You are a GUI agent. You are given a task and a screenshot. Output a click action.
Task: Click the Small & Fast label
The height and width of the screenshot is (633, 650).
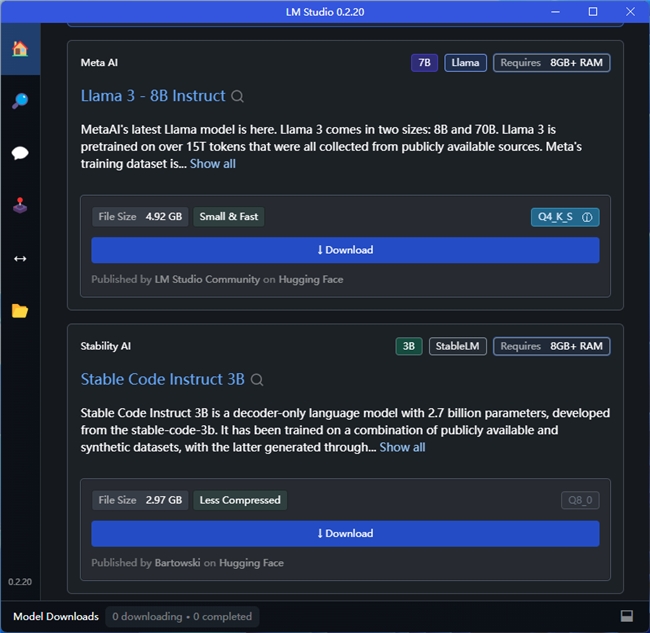[x=228, y=217]
